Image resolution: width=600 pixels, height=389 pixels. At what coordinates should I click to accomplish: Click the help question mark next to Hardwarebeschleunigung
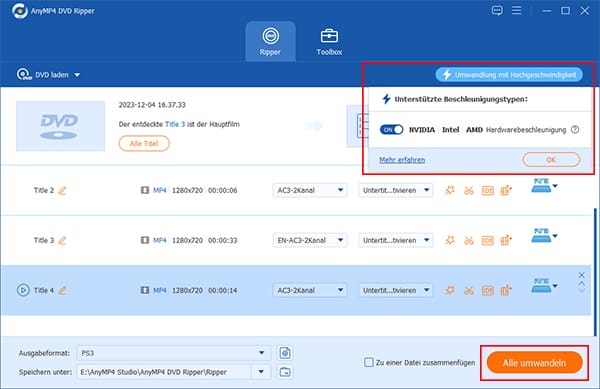(x=575, y=130)
